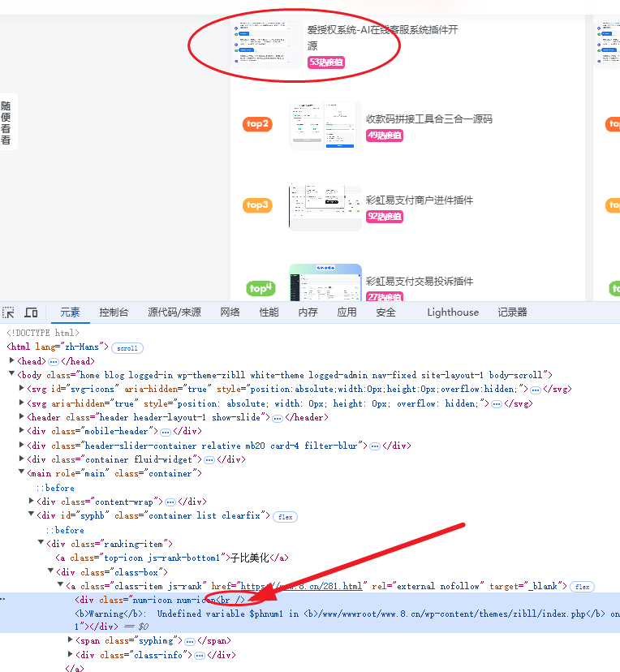620x672 pixels.
Task: Switch to the 控制台 (Console) tab
Action: (114, 312)
